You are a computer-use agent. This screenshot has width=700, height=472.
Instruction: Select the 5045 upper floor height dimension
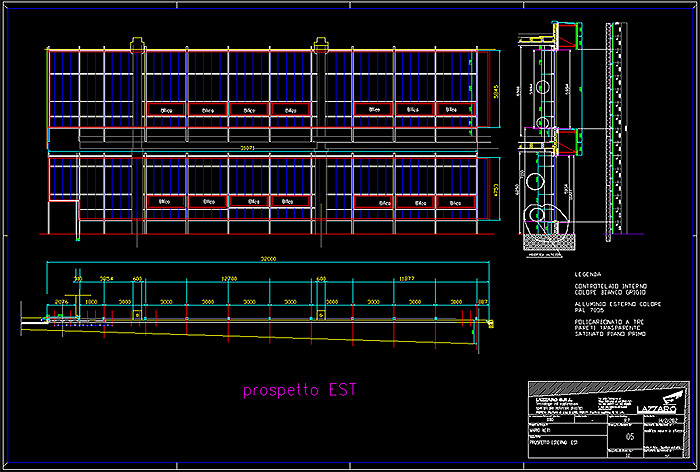pyautogui.click(x=495, y=92)
